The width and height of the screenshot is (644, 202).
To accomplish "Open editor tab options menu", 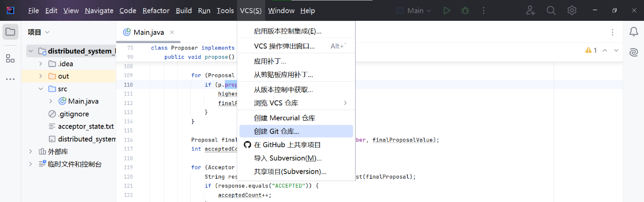I will pos(612,32).
